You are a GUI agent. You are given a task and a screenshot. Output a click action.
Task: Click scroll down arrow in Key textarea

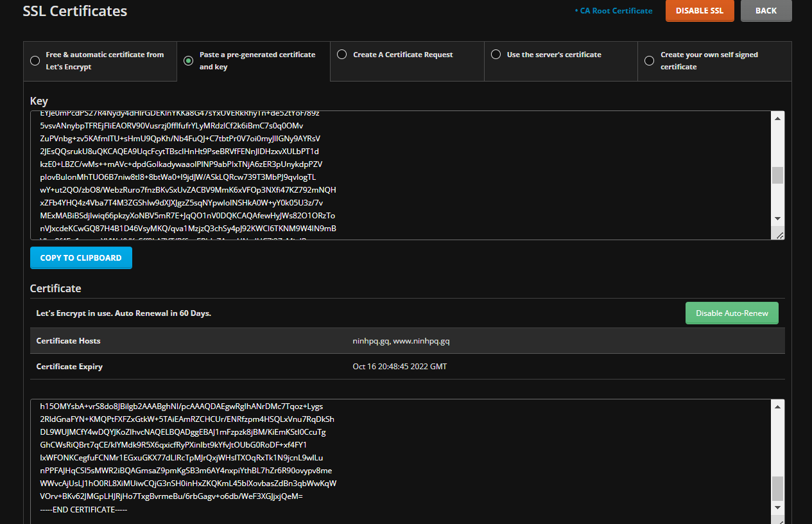click(777, 218)
